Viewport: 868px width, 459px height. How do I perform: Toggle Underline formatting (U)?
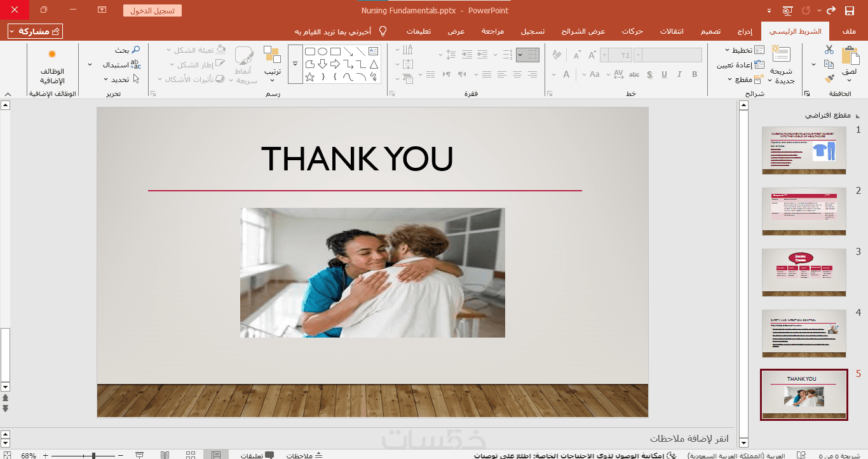(664, 74)
